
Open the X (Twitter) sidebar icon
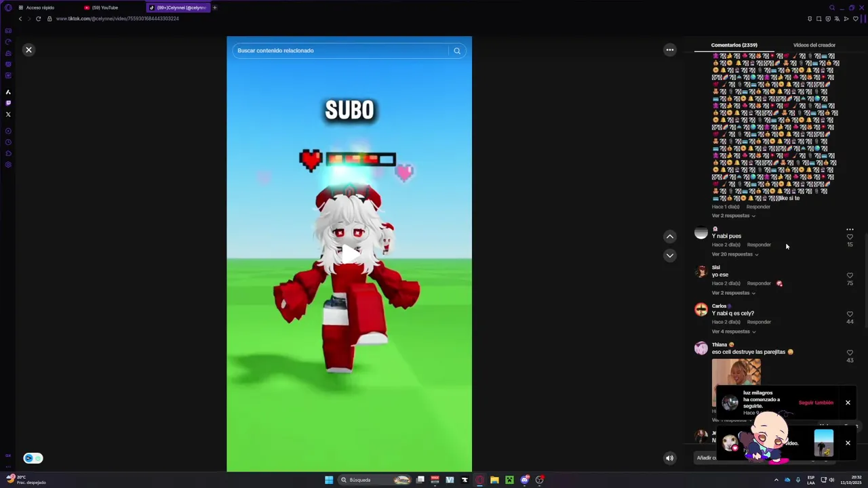tap(8, 115)
